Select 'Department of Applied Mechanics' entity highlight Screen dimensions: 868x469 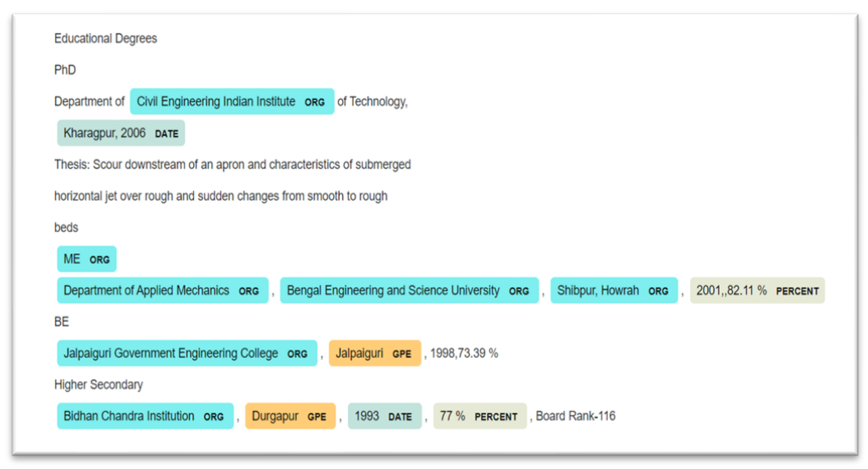[x=162, y=290]
